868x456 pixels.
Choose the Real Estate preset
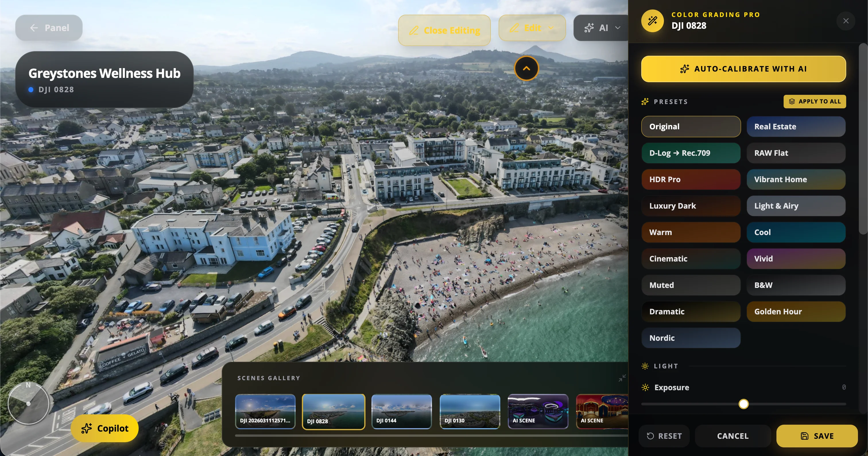[796, 126]
